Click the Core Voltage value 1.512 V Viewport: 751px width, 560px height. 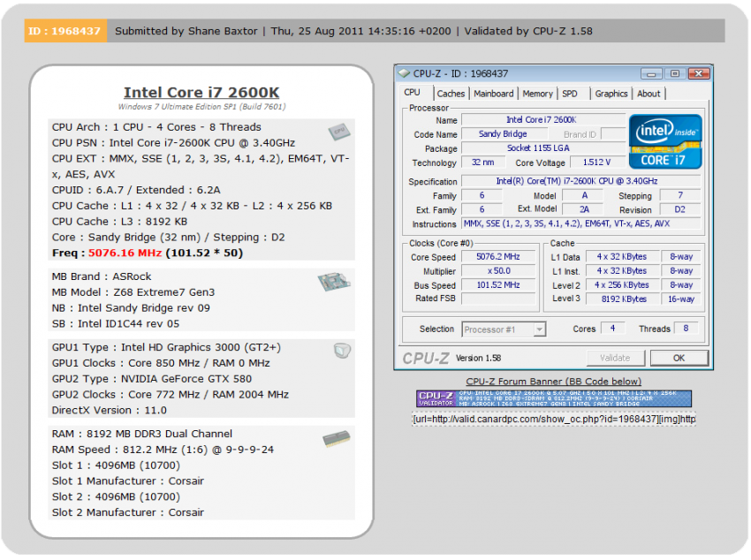click(596, 163)
